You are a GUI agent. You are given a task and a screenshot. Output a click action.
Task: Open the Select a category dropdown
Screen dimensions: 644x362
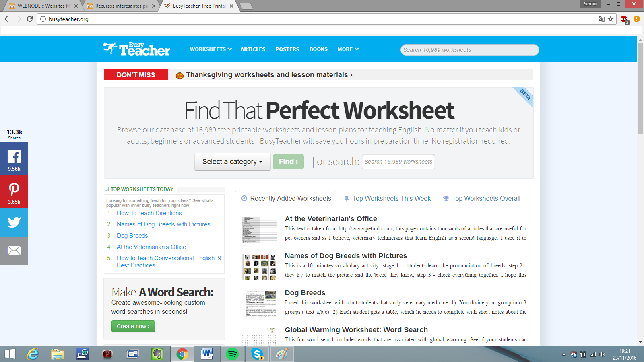click(x=232, y=162)
